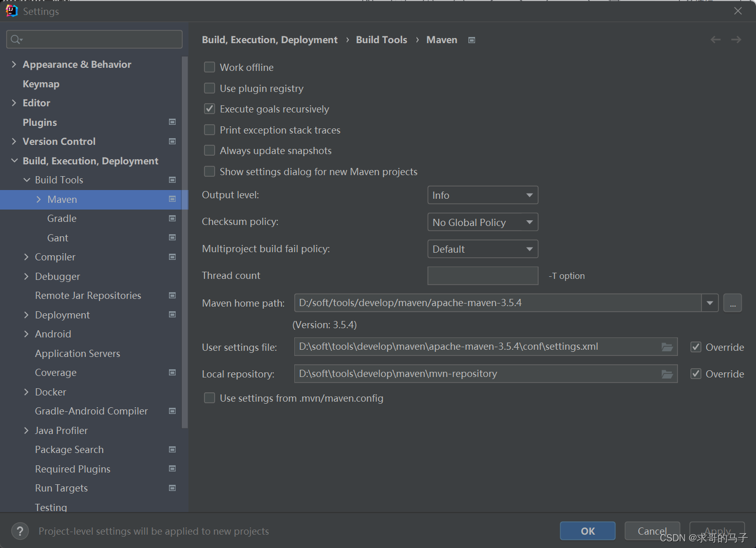Click the back navigation arrow
The width and height of the screenshot is (756, 548).
point(715,40)
